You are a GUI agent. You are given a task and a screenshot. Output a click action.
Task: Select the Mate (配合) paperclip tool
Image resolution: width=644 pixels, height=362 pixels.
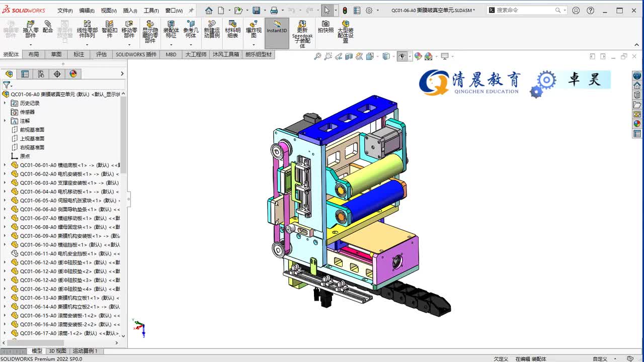coord(48,27)
